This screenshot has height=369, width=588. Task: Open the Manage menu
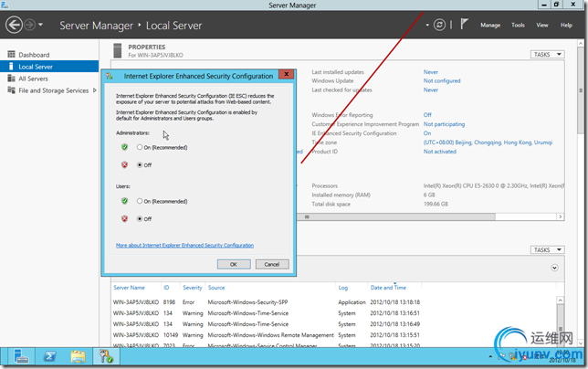point(490,26)
